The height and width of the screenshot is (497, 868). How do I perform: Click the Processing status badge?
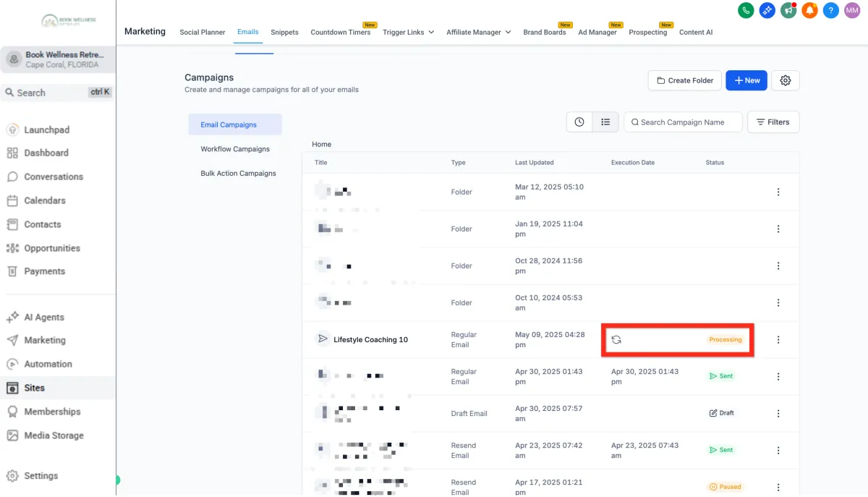726,339
